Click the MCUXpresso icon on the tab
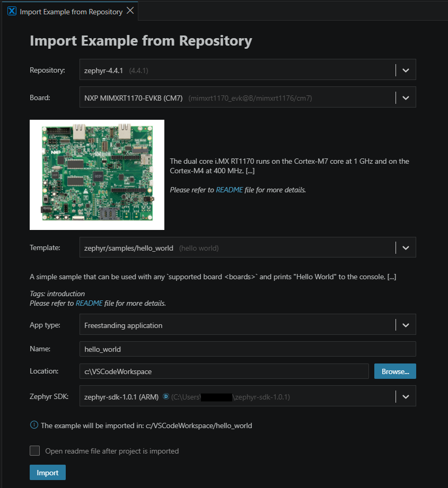 coord(12,11)
